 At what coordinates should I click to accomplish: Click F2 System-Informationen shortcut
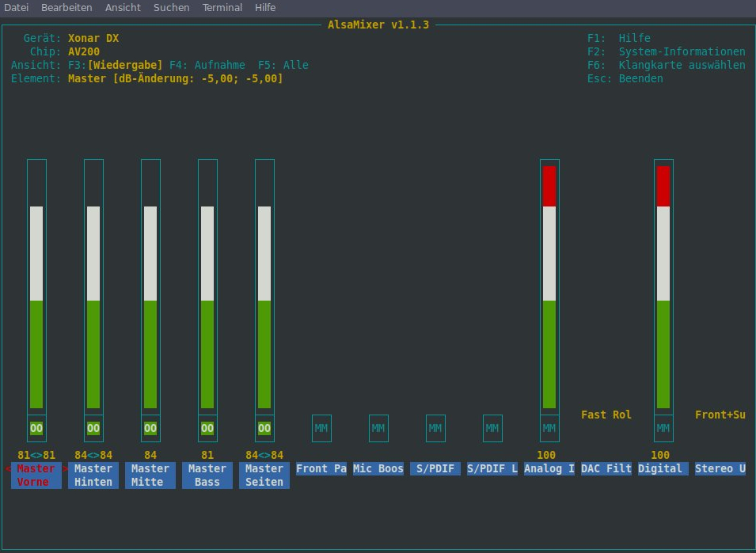[x=667, y=51]
